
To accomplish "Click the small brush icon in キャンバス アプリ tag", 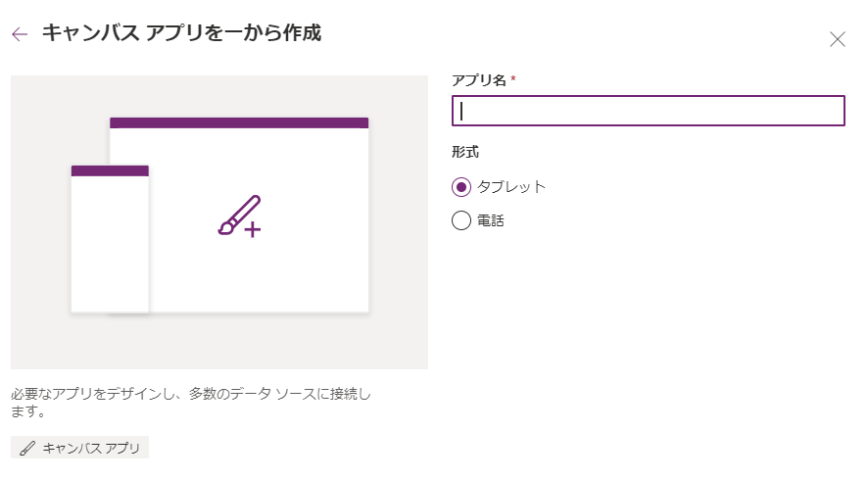I will (26, 448).
